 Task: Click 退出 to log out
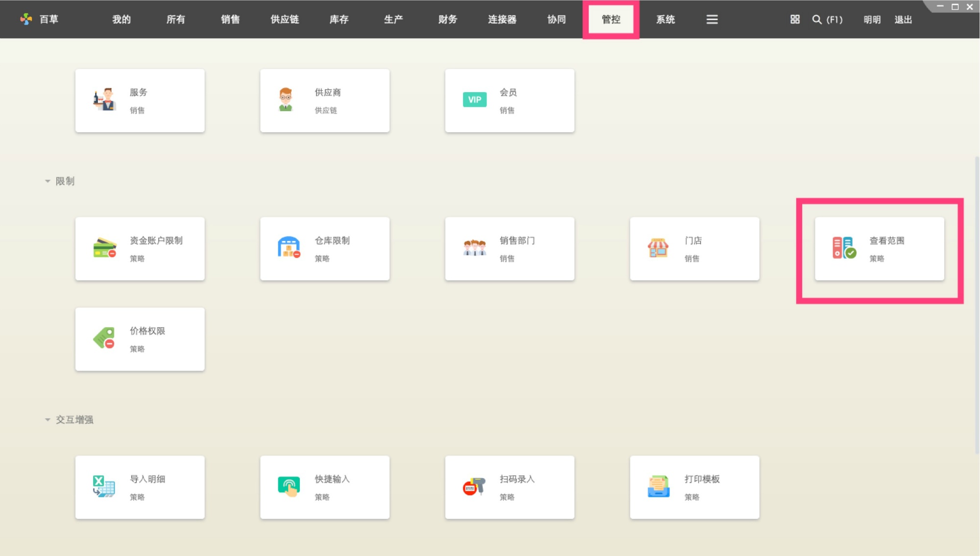pyautogui.click(x=903, y=20)
